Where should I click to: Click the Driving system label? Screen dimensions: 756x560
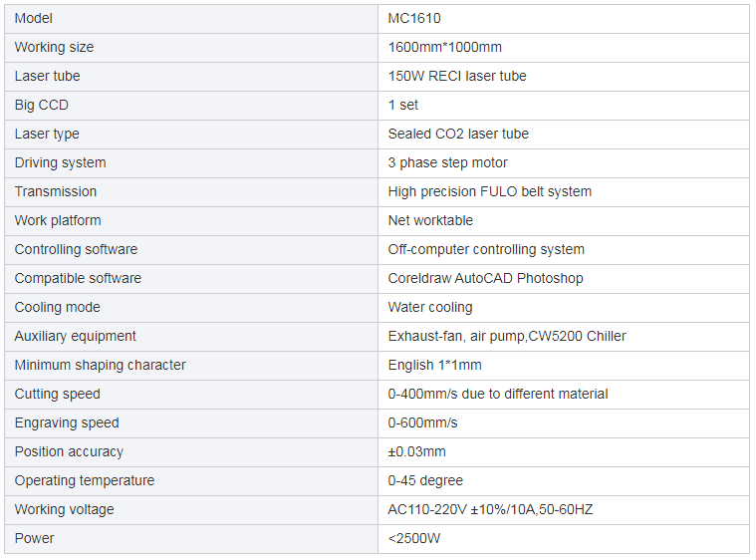[60, 162]
